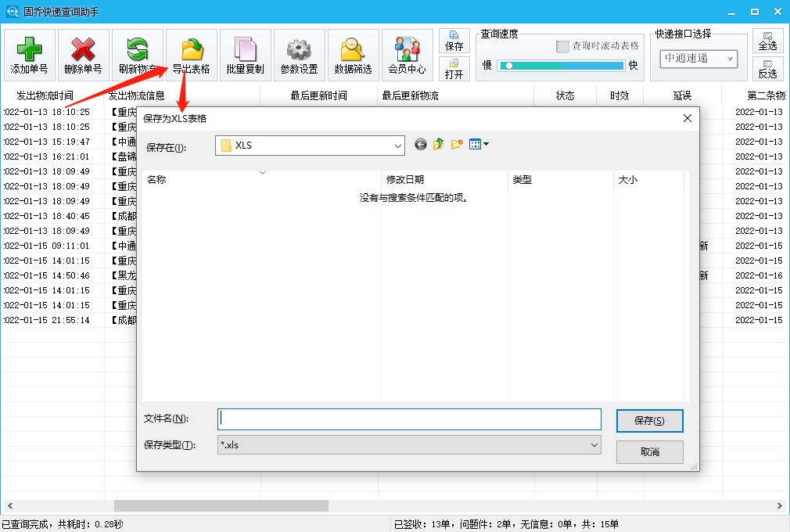Expand the 保存在 XLS folder dropdown
This screenshot has height=532, width=790.
(397, 146)
